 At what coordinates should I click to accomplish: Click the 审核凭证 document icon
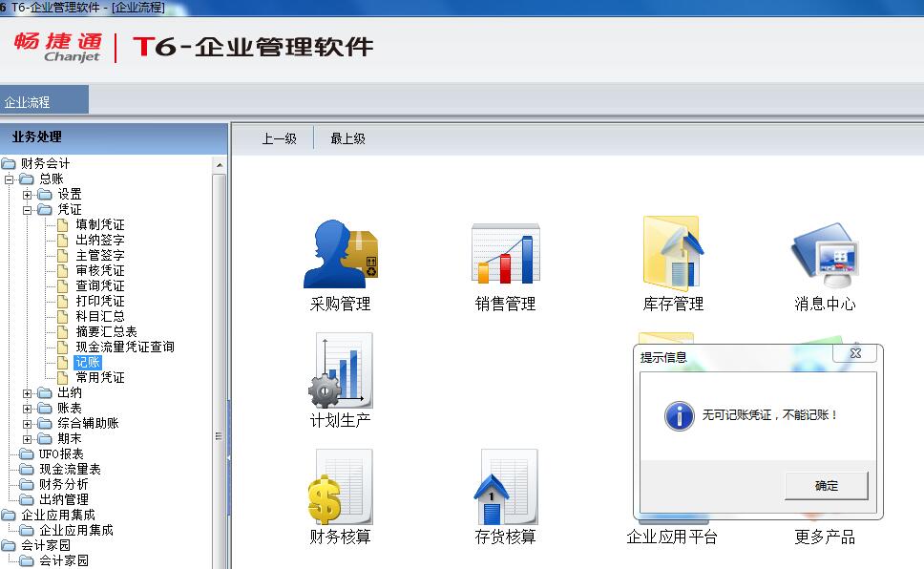62,270
